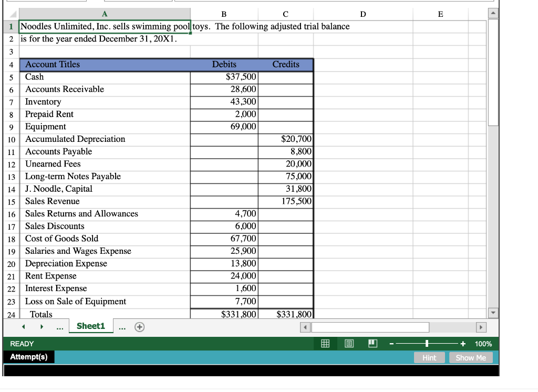Click the previous sheet navigation arrow
Screen dimensions: 538x392
(23, 326)
